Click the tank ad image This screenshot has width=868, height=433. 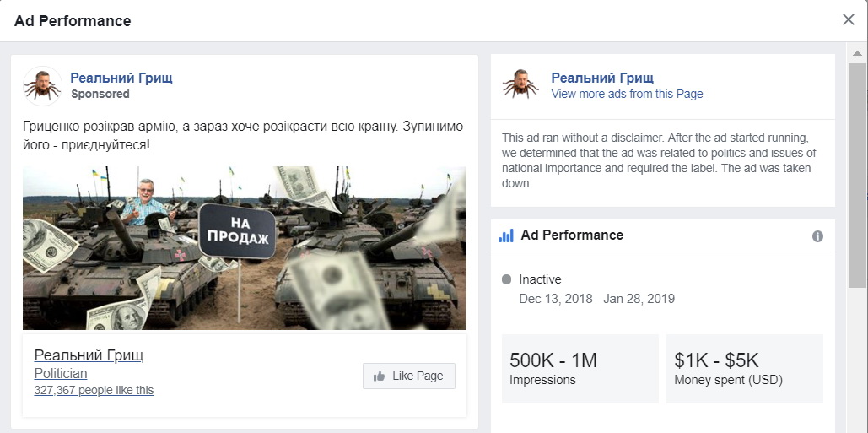click(245, 247)
